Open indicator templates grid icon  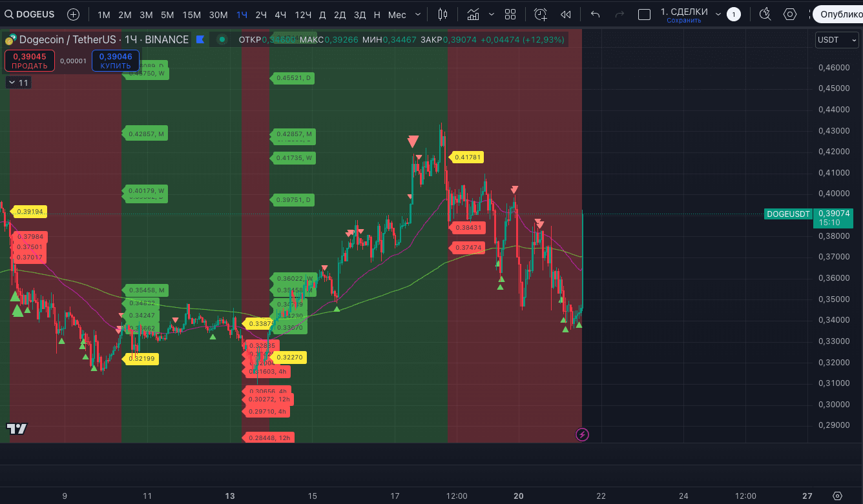tap(510, 14)
